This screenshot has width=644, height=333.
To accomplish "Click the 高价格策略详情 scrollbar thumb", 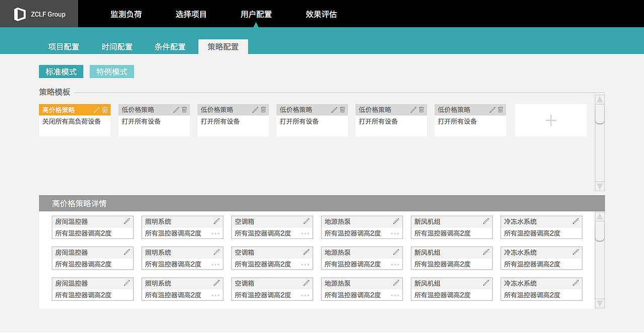I will point(600,231).
